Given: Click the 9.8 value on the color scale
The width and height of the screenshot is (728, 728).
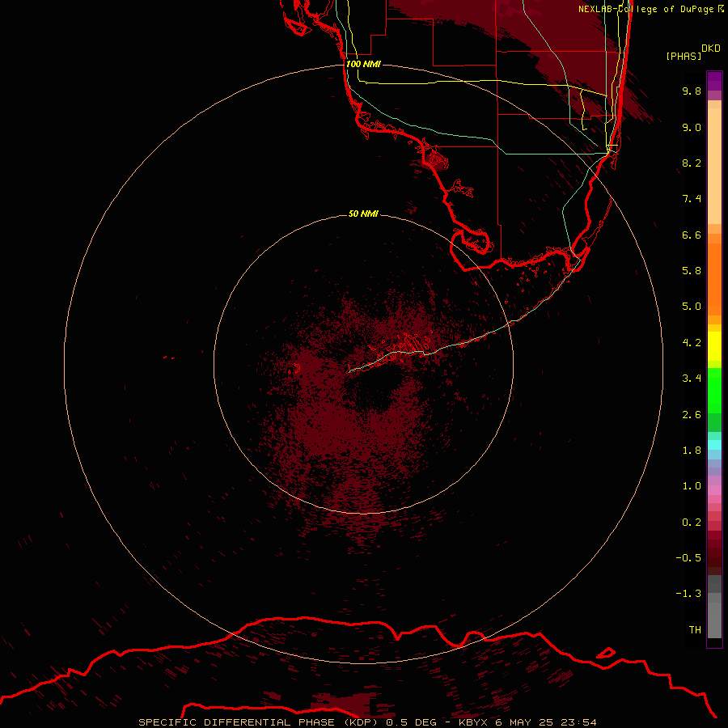Looking at the screenshot, I should click(692, 91).
